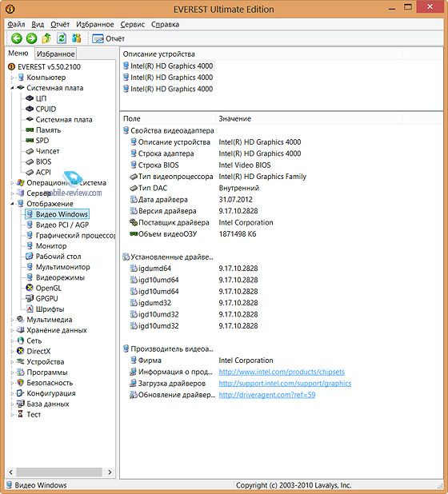Screen dimensions: 448x494
Task: Expand the Безопасность tree node
Action: pos(12,383)
